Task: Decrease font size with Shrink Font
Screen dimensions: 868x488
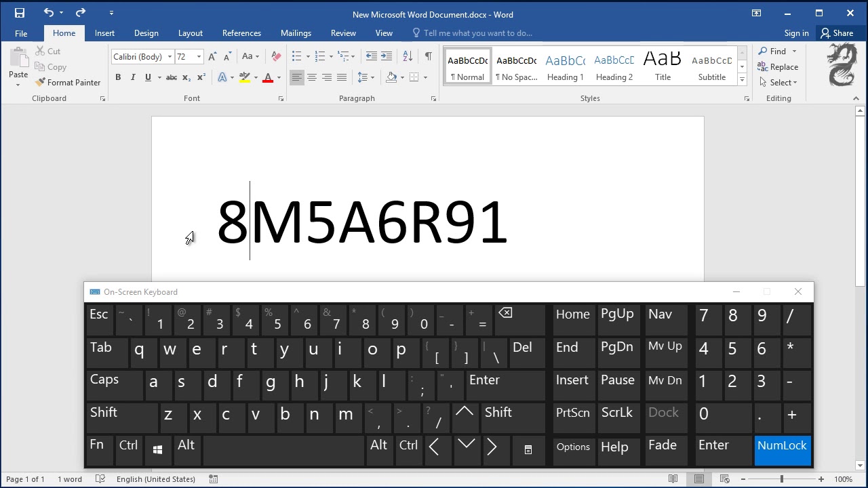Action: point(227,57)
